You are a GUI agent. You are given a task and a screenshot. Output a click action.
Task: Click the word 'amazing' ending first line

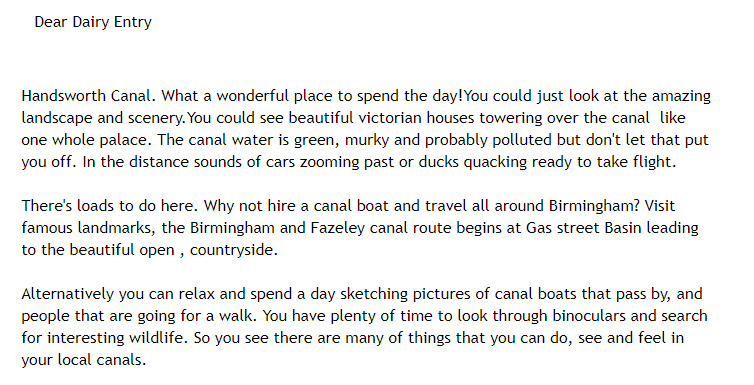tap(681, 96)
